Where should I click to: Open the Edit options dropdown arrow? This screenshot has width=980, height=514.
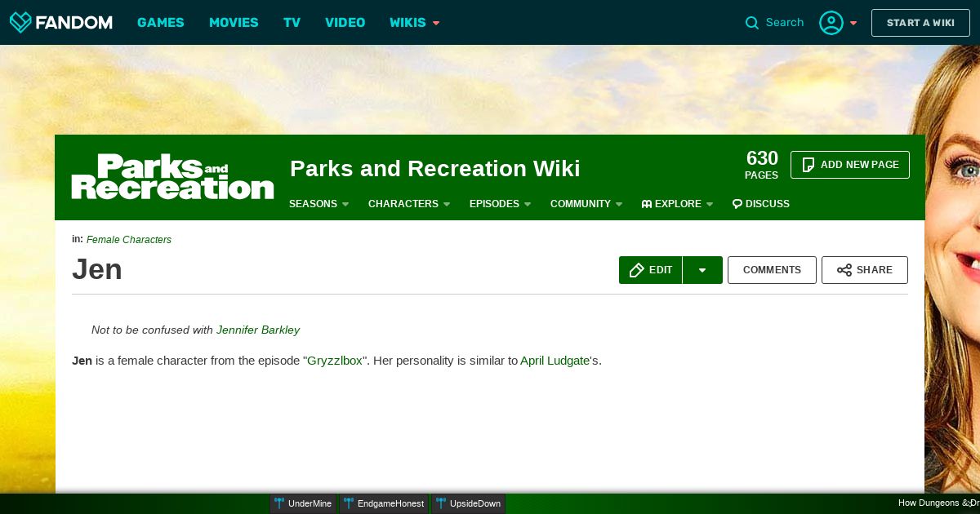[x=702, y=270]
